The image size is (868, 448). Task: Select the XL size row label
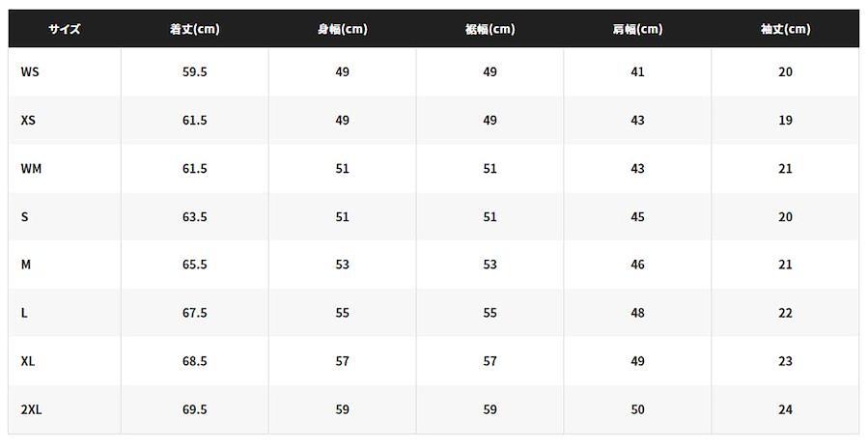(x=28, y=361)
